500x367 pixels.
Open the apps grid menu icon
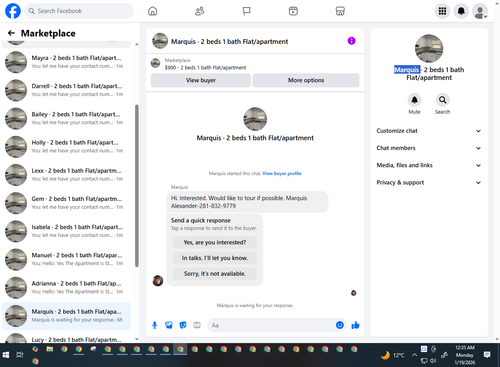pos(442,11)
